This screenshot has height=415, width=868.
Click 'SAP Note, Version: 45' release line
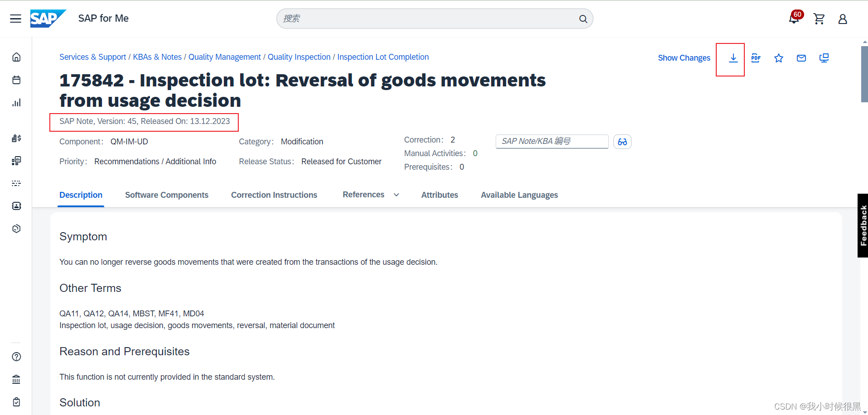pos(145,121)
